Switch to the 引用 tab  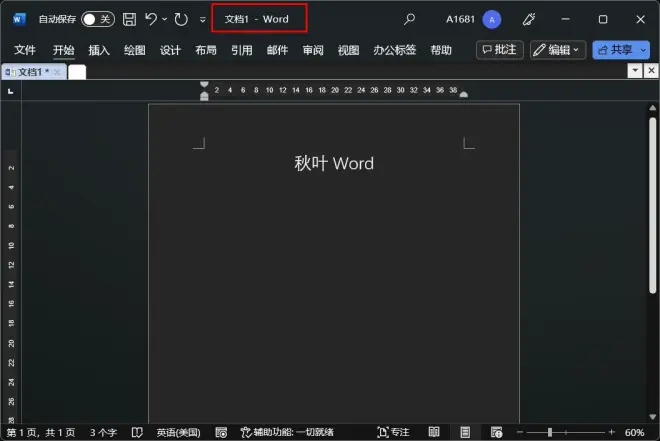click(x=242, y=50)
